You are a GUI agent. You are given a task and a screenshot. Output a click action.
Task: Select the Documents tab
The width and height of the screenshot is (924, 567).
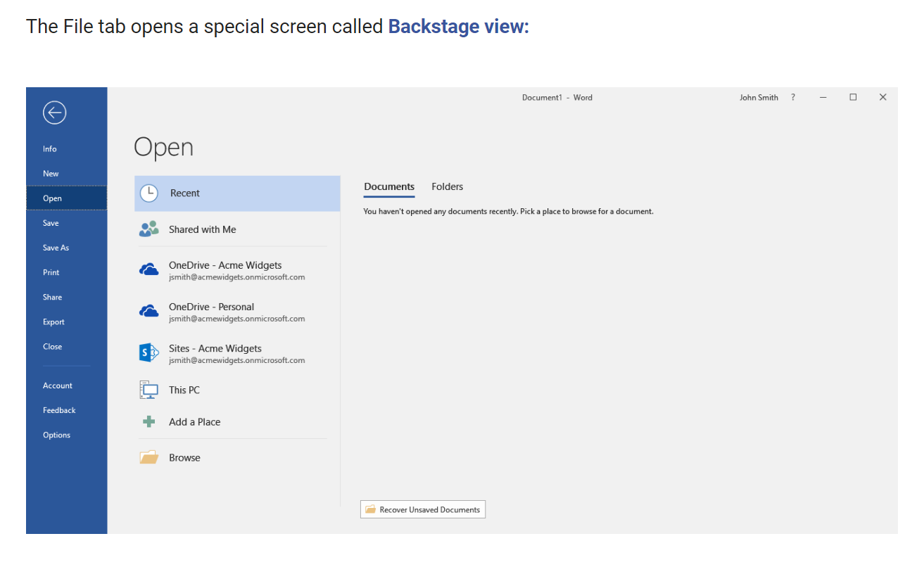coord(389,187)
